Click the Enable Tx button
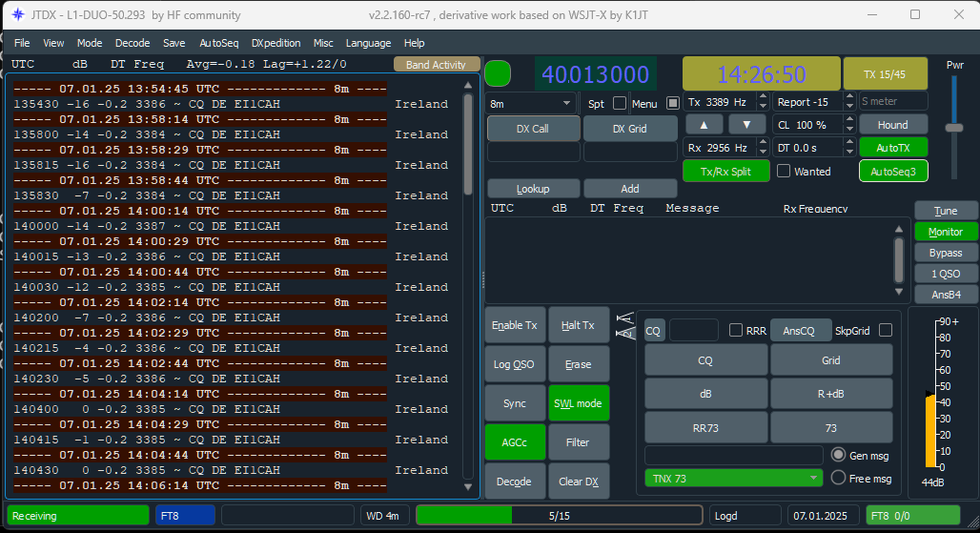This screenshot has width=980, height=533. coord(515,325)
